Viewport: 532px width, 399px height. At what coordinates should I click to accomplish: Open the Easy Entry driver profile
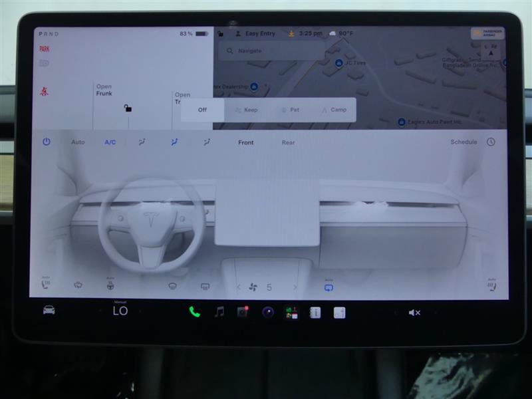[255, 34]
